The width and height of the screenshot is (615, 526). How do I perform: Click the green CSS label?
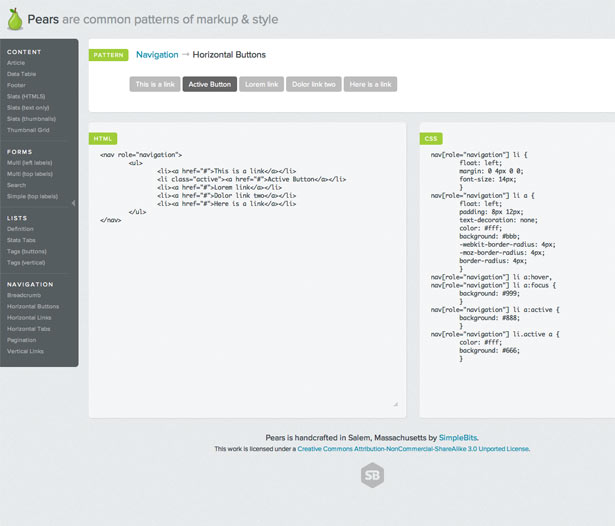tap(431, 138)
